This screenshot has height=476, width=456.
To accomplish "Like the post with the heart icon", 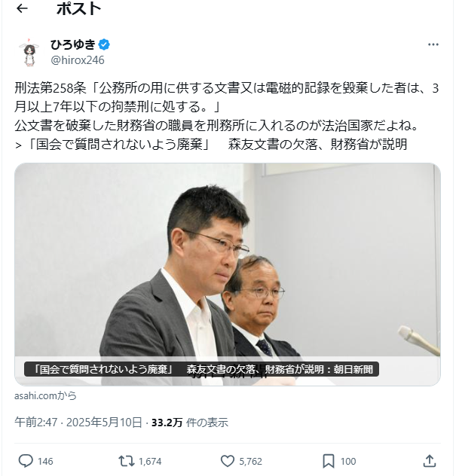I will (227, 461).
